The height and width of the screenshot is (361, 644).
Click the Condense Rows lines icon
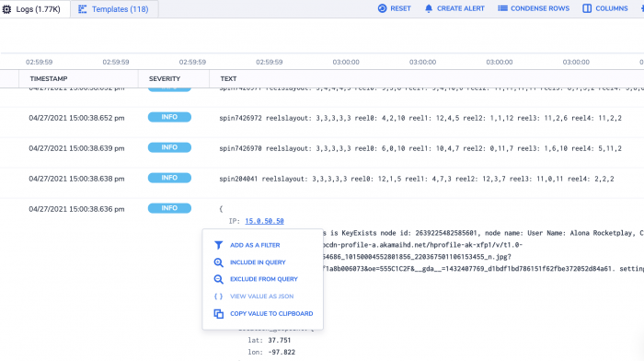[x=502, y=8]
